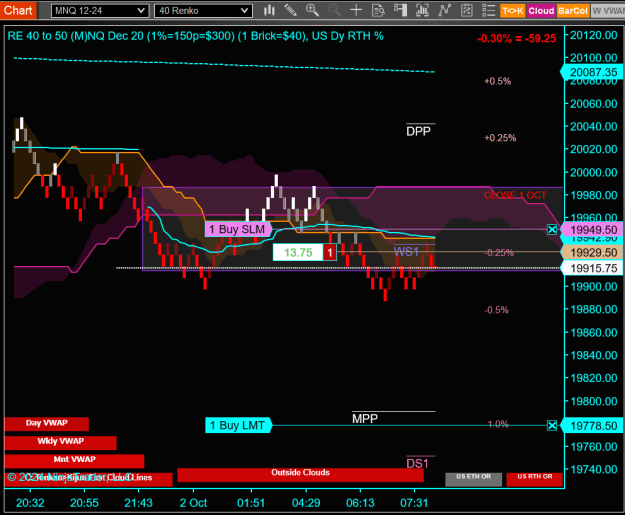
Task: Toggle the Cloud indicator button
Action: pyautogui.click(x=541, y=11)
